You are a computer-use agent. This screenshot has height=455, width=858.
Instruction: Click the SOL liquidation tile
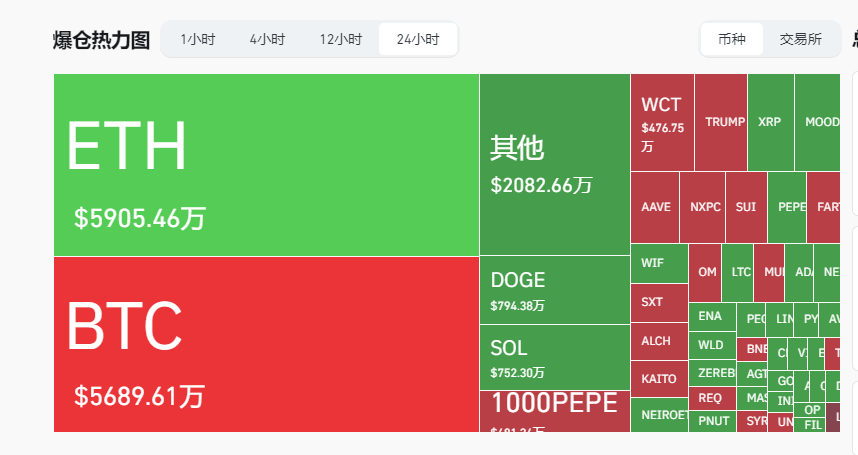554,357
